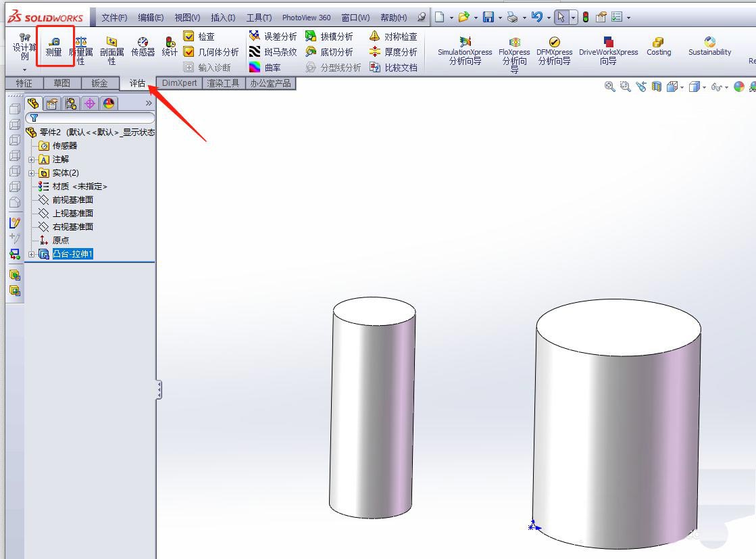This screenshot has width=756, height=559.
Task: Create a new document
Action: tap(439, 18)
